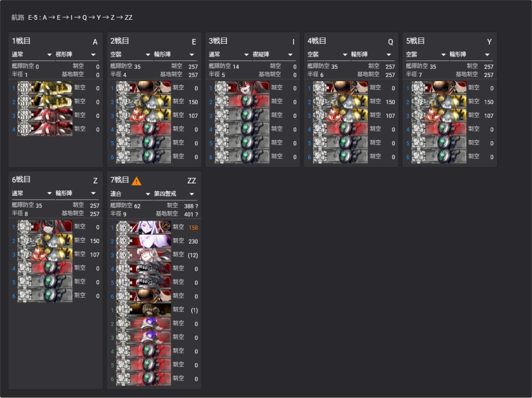The width and height of the screenshot is (532, 398).
Task: Open the 連合 fleet type dropdown in 7戦目
Action: [x=130, y=193]
